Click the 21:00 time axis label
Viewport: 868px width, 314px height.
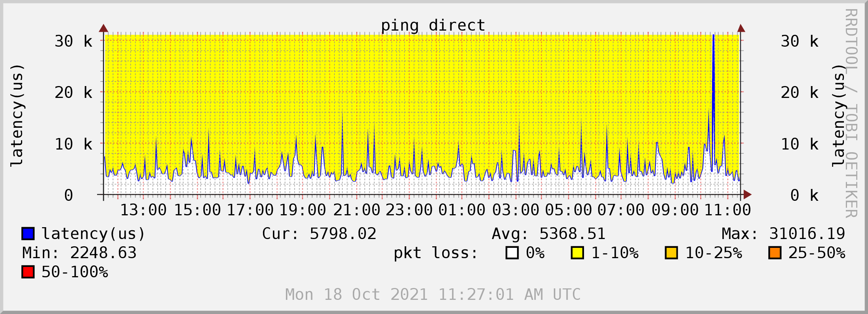pyautogui.click(x=357, y=210)
